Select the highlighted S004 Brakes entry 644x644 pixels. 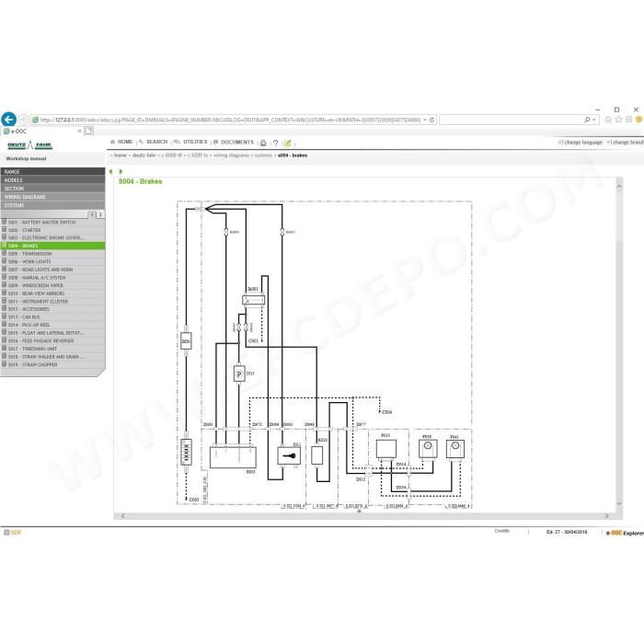coord(52,246)
